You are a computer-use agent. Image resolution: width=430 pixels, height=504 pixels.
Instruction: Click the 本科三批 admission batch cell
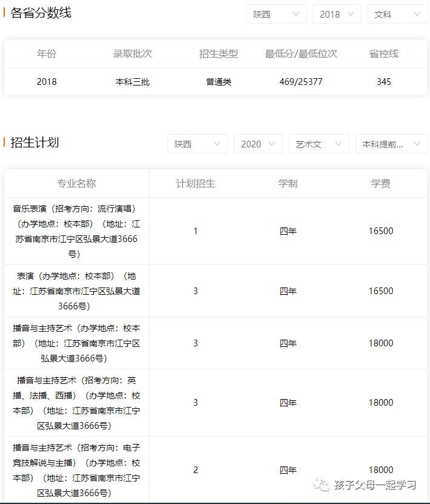click(x=132, y=82)
